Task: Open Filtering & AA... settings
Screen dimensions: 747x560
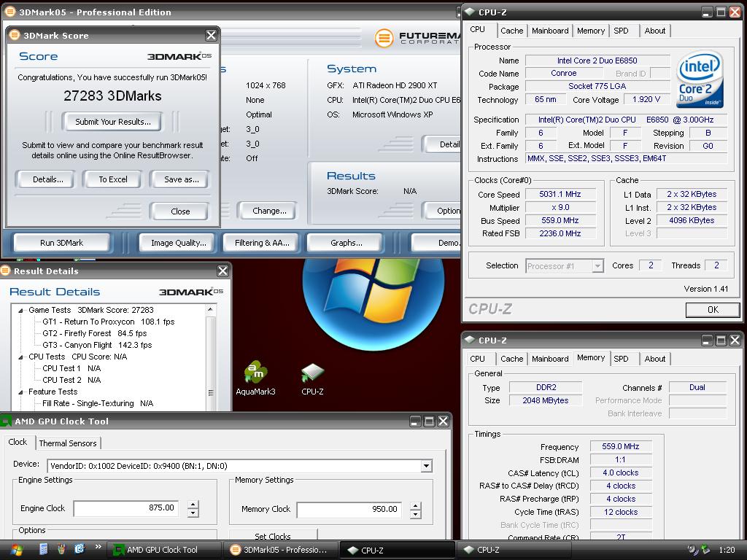Action: tap(262, 243)
